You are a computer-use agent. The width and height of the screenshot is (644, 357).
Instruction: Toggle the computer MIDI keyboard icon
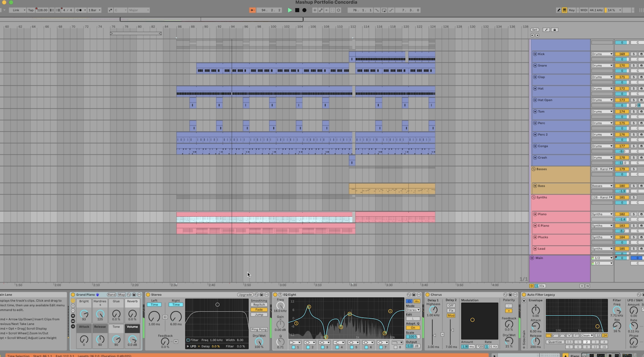(x=565, y=10)
